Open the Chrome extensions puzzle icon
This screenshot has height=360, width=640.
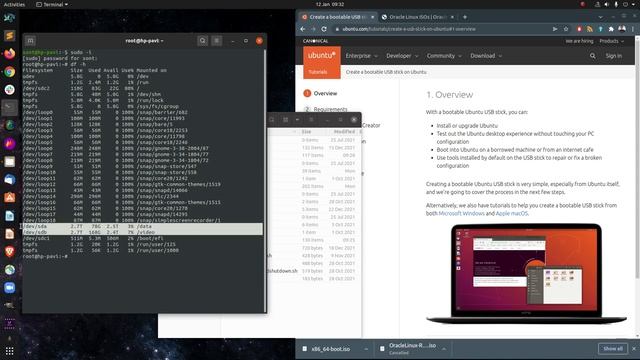pos(611,29)
